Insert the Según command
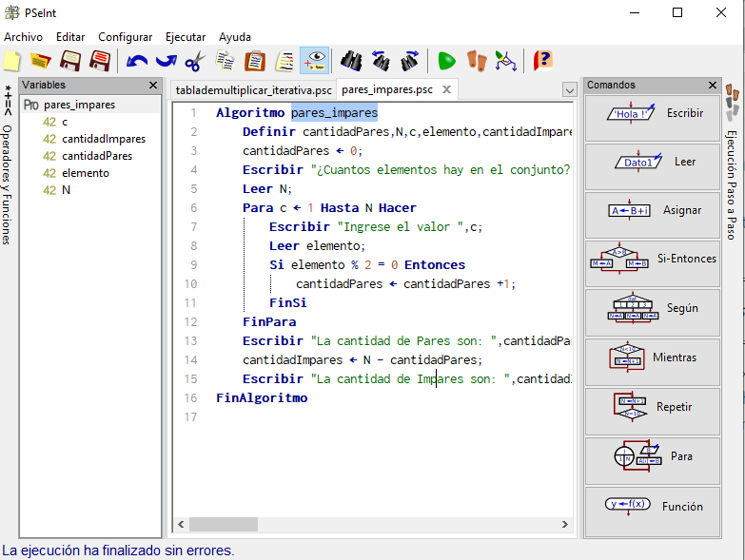Viewport: 745px width, 560px height. click(653, 313)
